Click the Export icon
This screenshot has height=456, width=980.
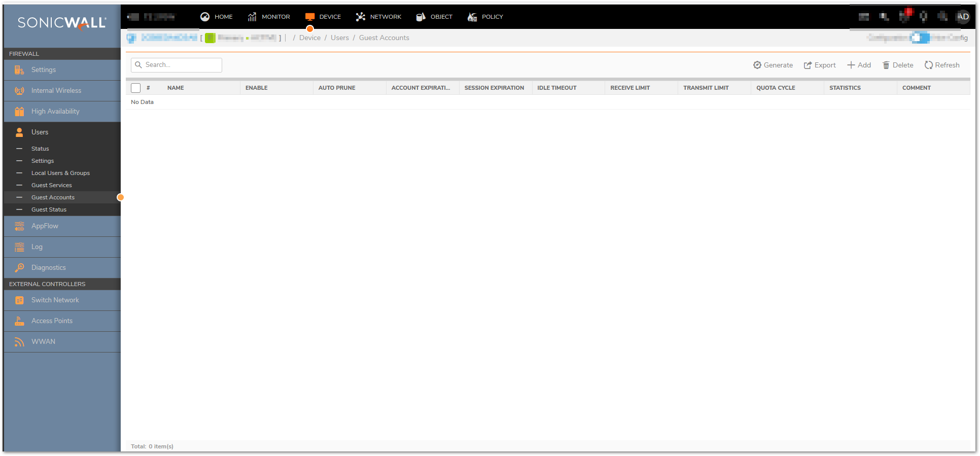[808, 65]
